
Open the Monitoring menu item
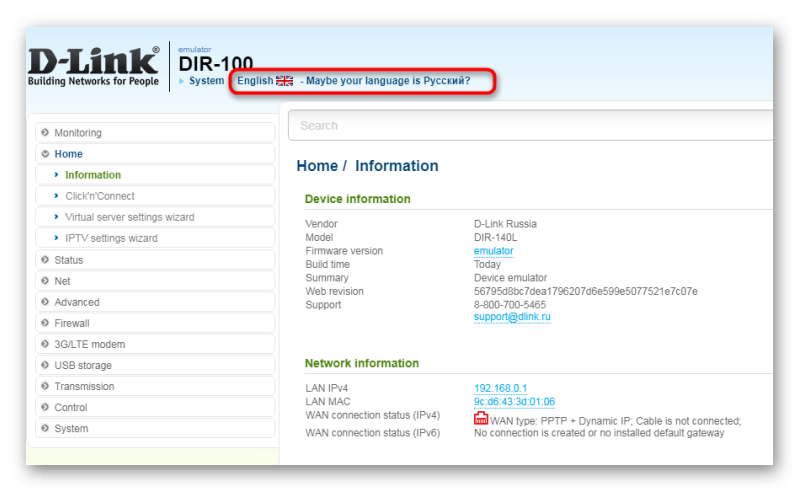coord(155,133)
